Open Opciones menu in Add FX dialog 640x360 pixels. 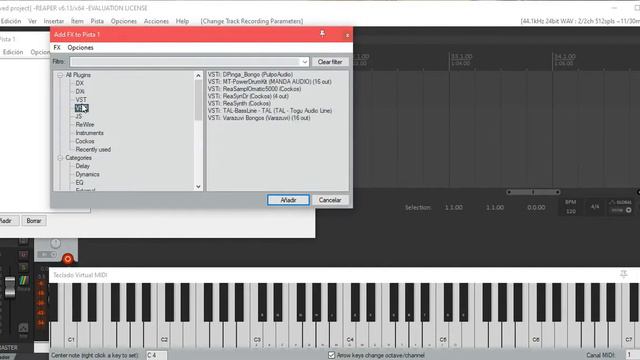80,47
